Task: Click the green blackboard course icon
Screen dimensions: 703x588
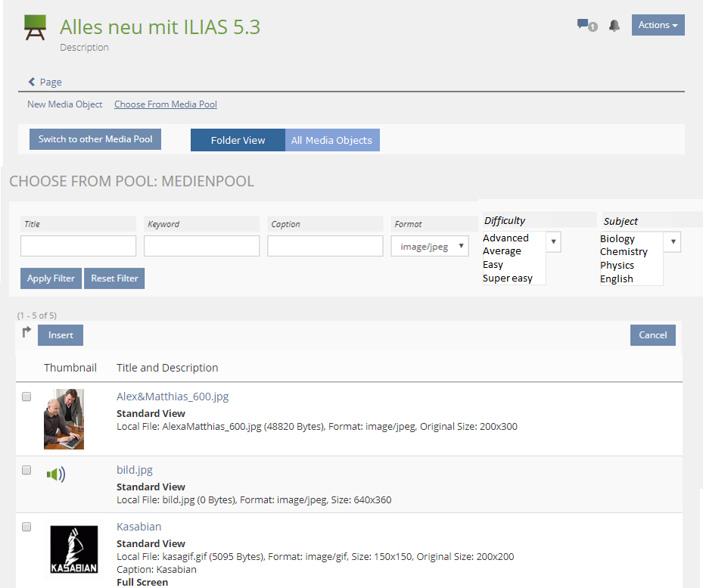Action: click(36, 28)
